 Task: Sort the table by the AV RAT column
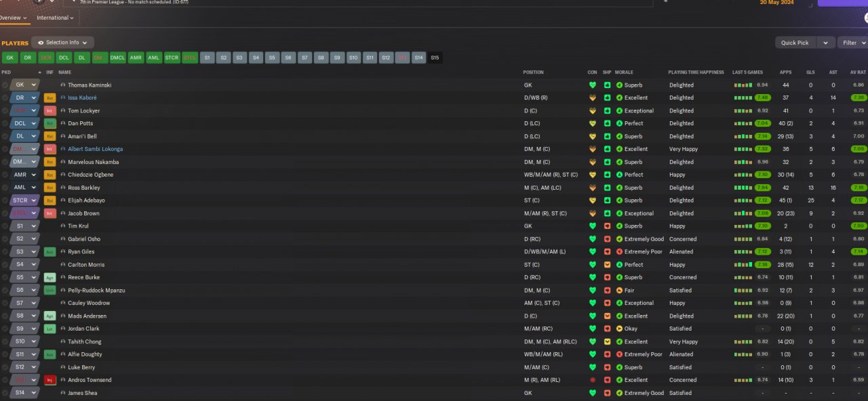click(x=858, y=72)
